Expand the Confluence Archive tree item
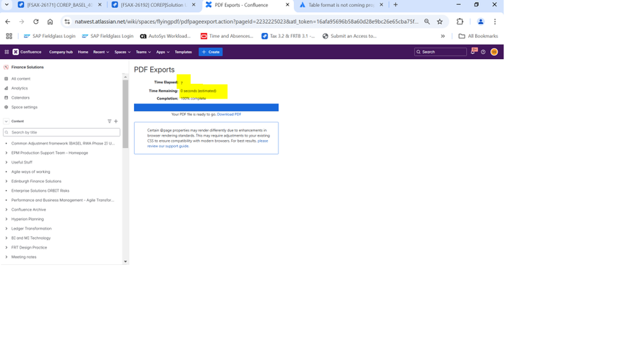The width and height of the screenshot is (644, 362). pyautogui.click(x=6, y=209)
